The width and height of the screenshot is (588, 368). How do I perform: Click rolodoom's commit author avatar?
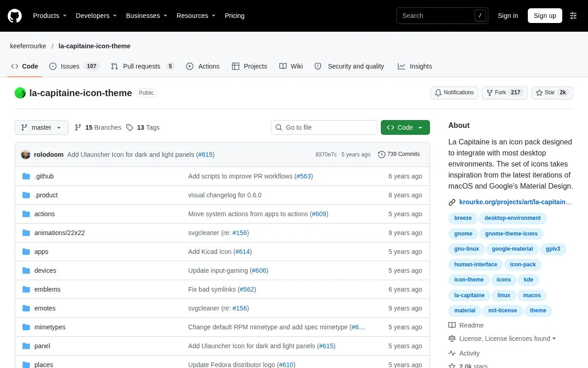26,155
